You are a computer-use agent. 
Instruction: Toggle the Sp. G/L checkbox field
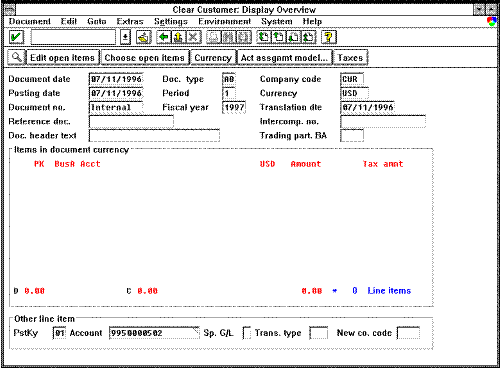click(247, 333)
